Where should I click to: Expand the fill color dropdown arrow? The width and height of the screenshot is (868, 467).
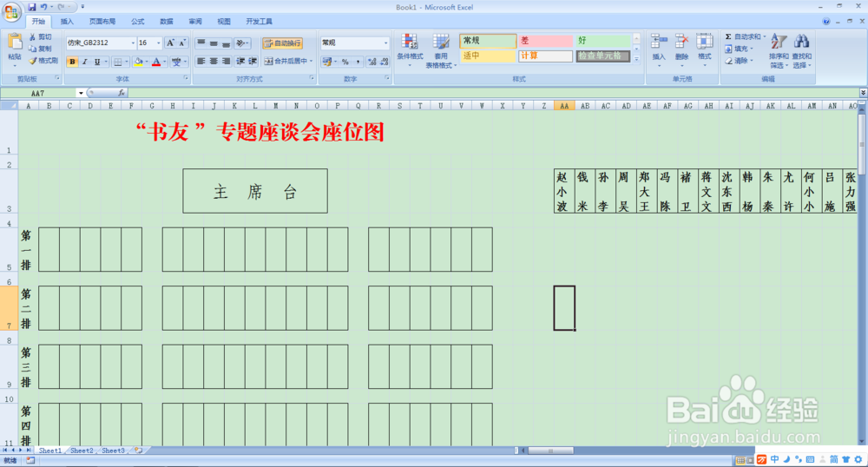click(147, 62)
